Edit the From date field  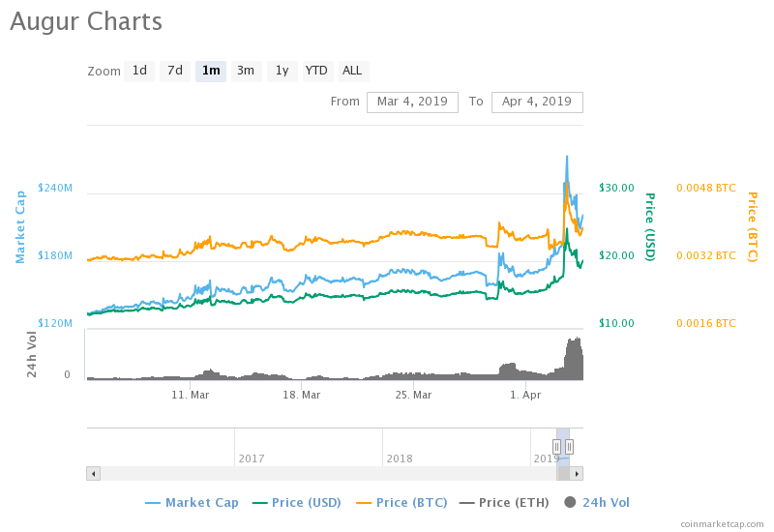pyautogui.click(x=412, y=103)
